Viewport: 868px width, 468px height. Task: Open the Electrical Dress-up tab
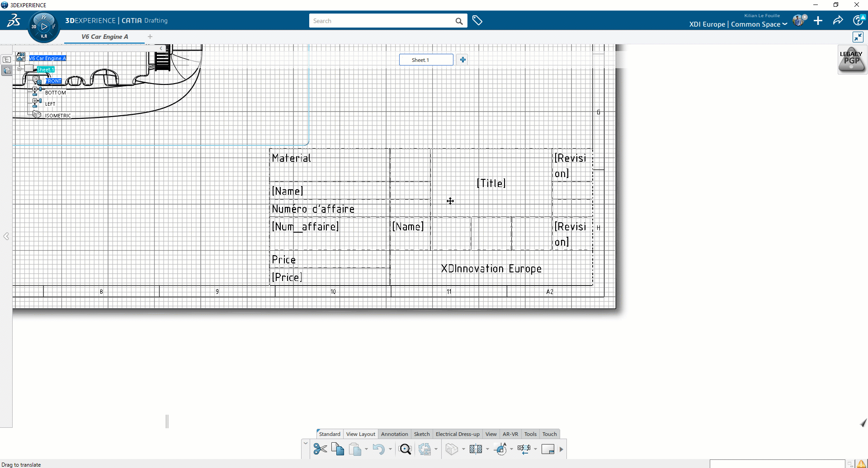pos(457,434)
